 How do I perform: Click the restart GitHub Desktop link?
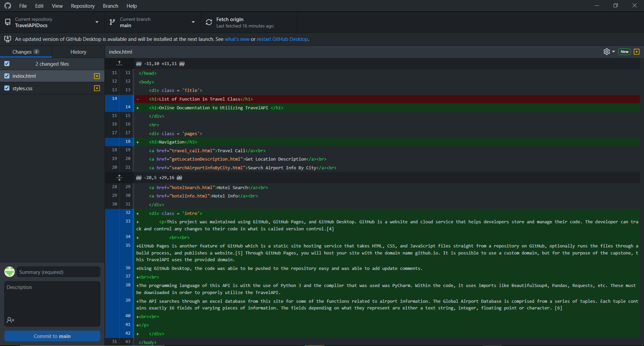pyautogui.click(x=282, y=39)
